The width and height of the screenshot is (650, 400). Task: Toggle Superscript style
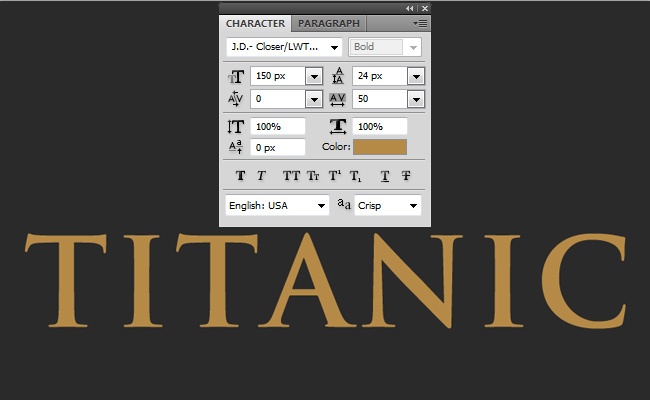click(x=335, y=176)
